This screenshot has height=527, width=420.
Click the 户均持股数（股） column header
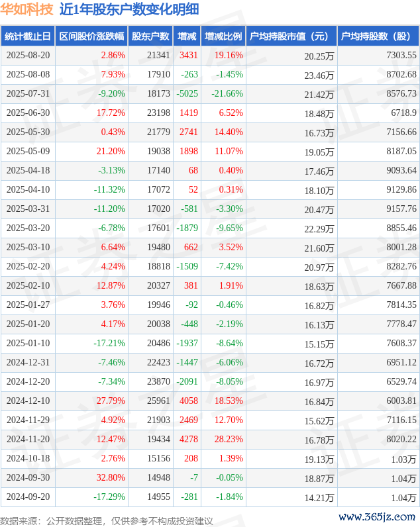point(378,36)
